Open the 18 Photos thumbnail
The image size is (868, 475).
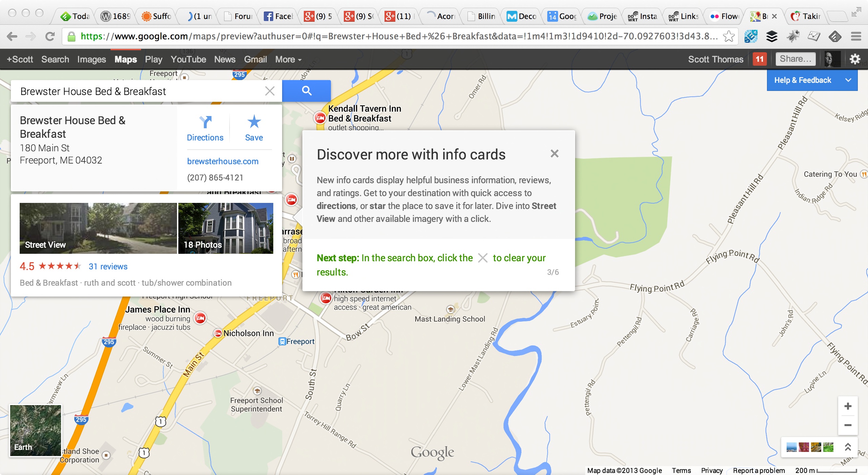point(226,228)
